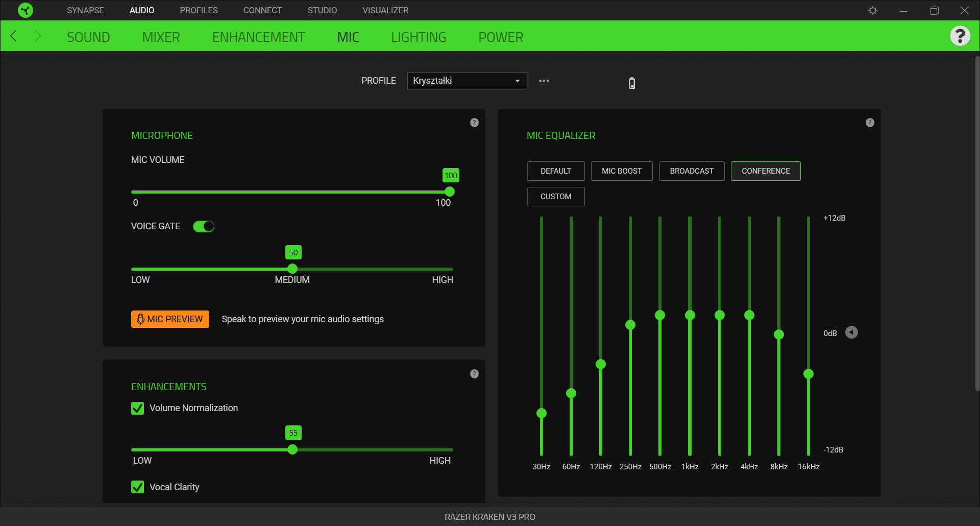Uncheck the Volume Normalization checkbox
The height and width of the screenshot is (526, 980).
[x=137, y=408]
